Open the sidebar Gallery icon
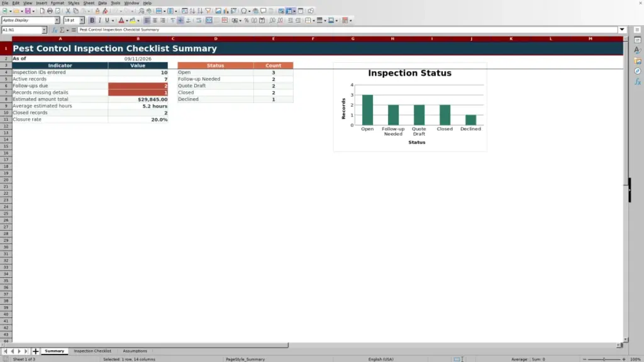The width and height of the screenshot is (644, 362). point(638,61)
